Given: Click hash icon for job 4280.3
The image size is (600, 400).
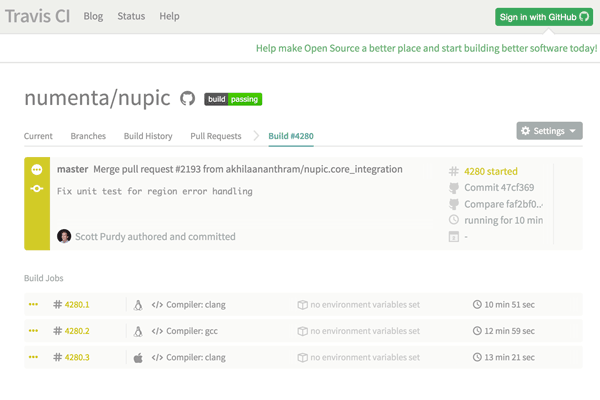Looking at the screenshot, I should pos(57,357).
